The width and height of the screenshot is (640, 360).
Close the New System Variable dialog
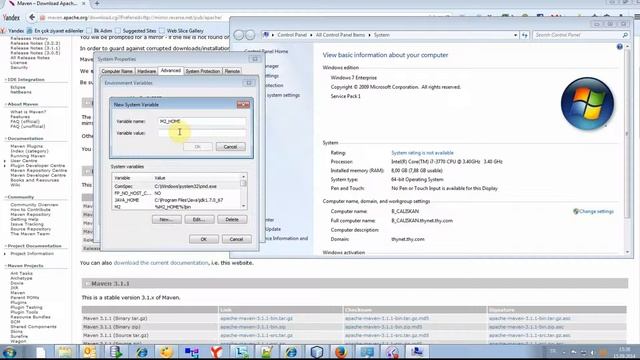click(x=243, y=105)
